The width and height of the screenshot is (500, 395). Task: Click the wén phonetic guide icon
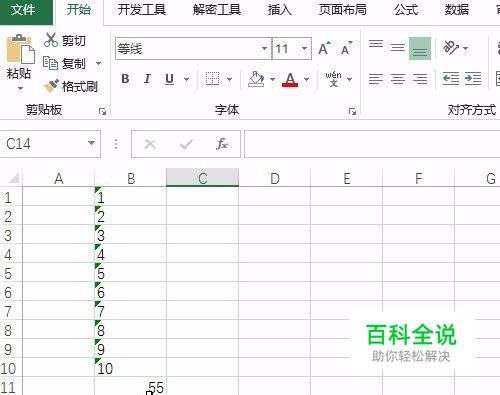pyautogui.click(x=334, y=79)
